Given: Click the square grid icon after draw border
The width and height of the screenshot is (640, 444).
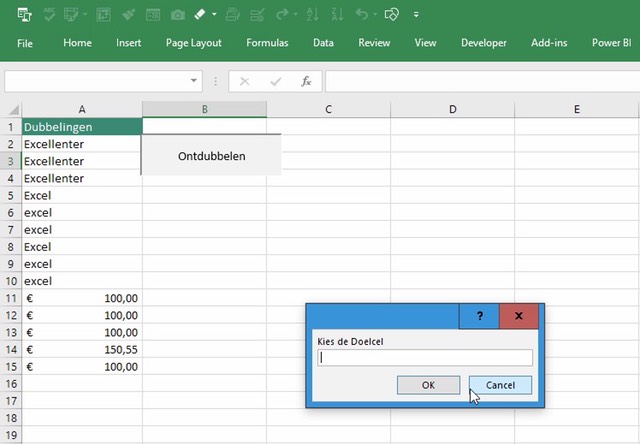Looking at the screenshot, I should [x=103, y=15].
